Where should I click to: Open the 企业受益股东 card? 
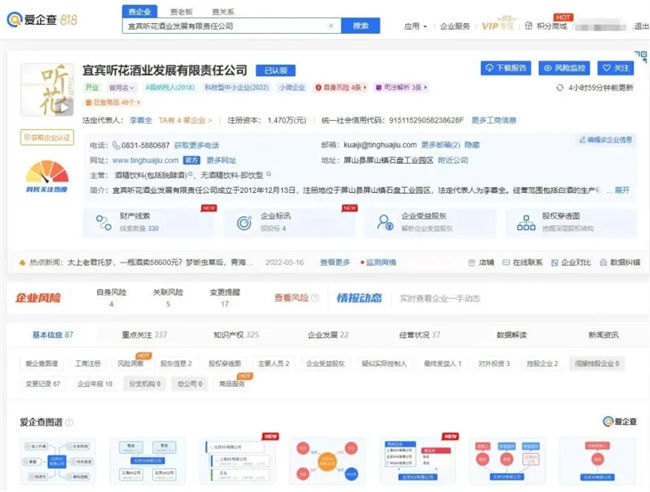coord(430,222)
